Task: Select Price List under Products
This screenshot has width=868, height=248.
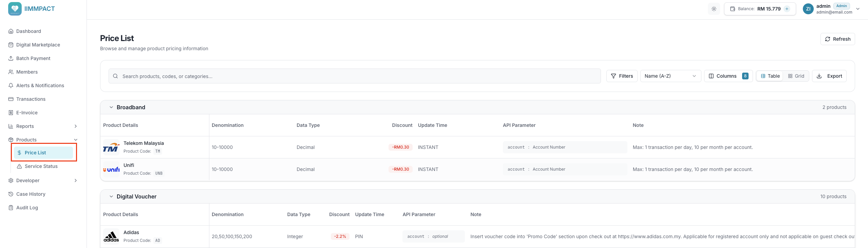Action: tap(43, 153)
